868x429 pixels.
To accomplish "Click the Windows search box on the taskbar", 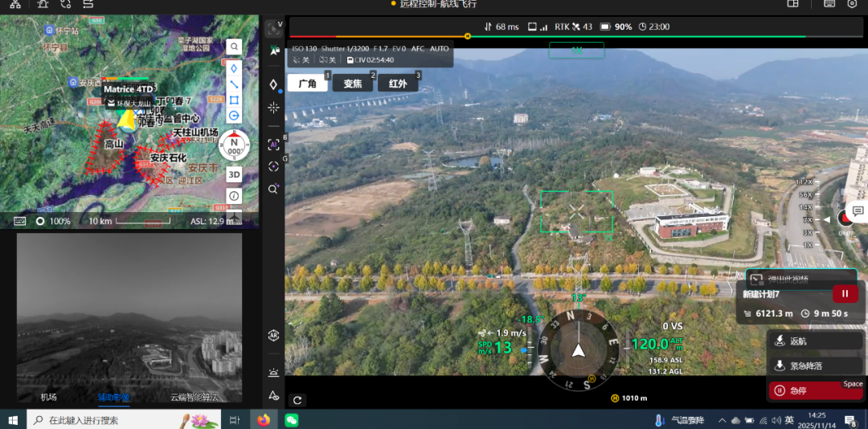I will (x=124, y=421).
